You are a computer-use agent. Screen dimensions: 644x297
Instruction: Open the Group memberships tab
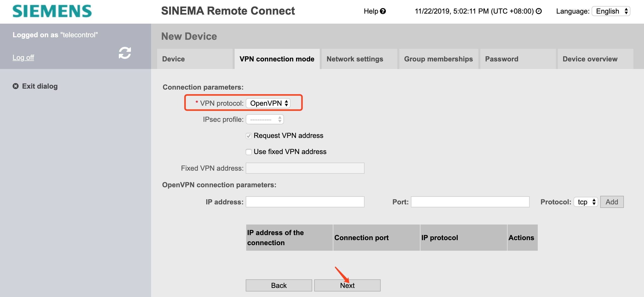[x=438, y=59]
